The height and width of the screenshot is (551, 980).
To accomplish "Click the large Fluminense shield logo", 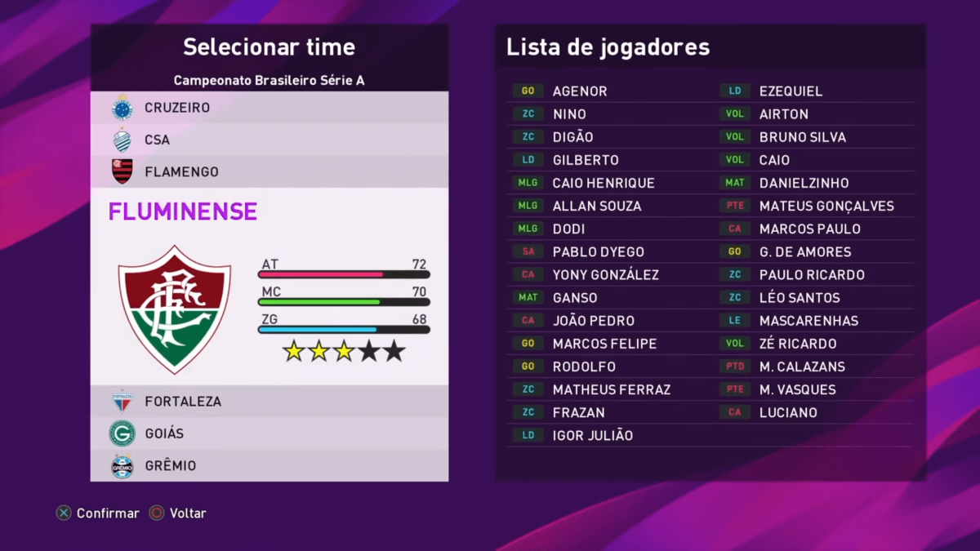I will tap(175, 309).
